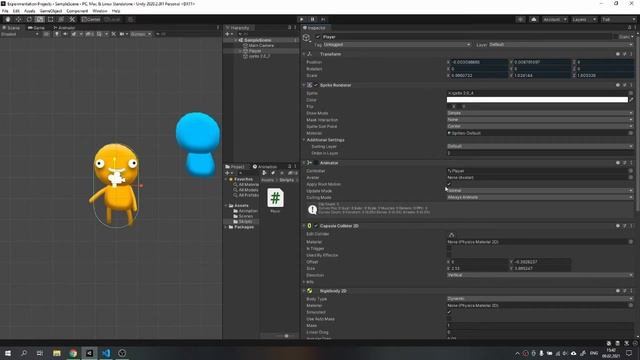Open the Layout dropdown in toolbar
This screenshot has height=360, width=640.
tap(618, 19)
